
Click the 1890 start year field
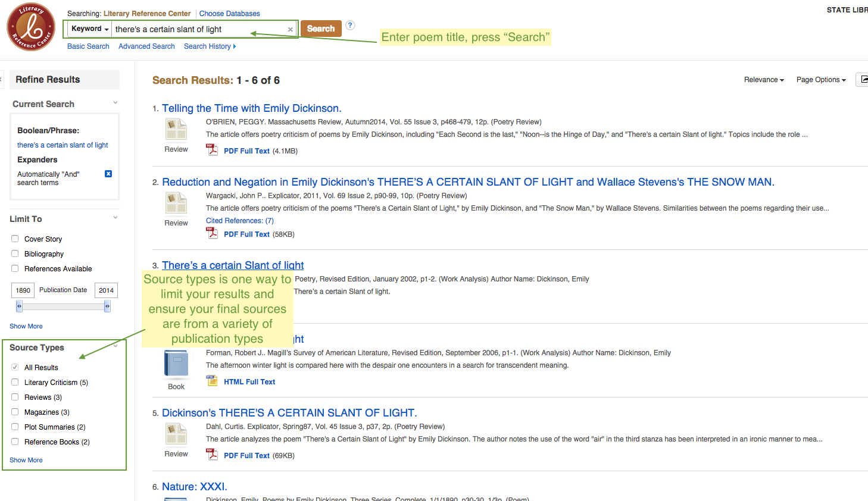click(23, 290)
